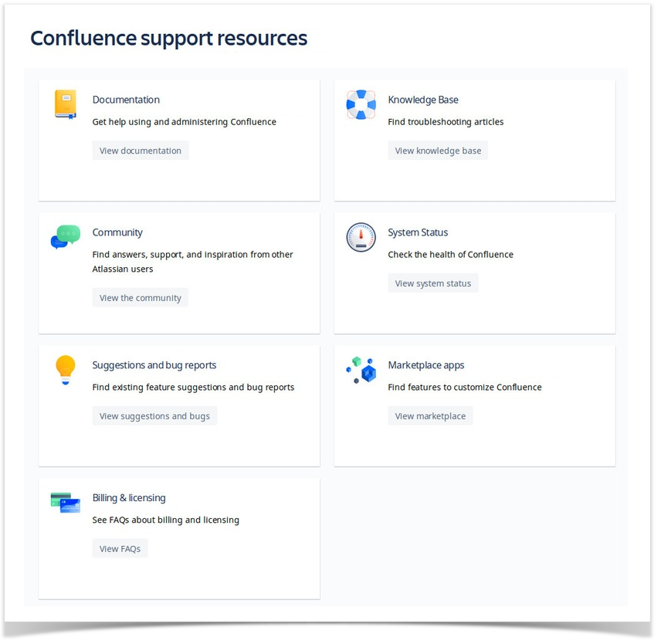Screen dimensions: 661x644
Task: Click the System Status gauge icon
Action: pyautogui.click(x=361, y=237)
